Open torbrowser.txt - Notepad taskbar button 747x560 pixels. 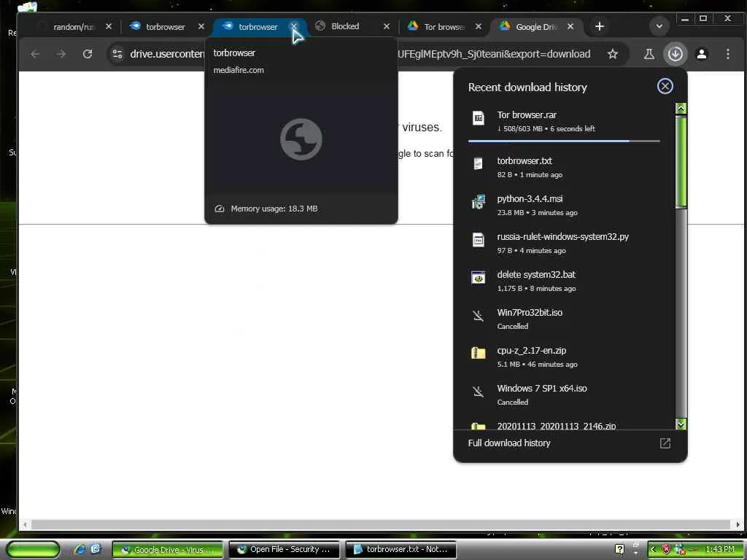click(x=401, y=550)
